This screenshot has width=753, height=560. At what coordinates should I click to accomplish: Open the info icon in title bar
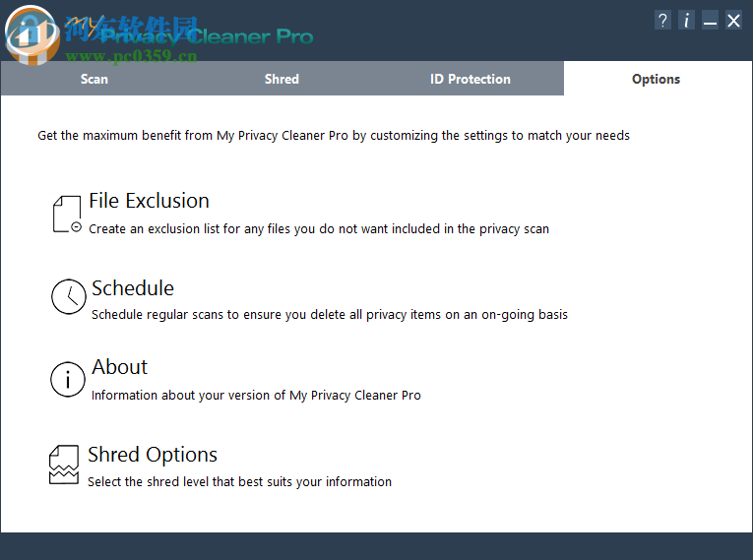686,21
